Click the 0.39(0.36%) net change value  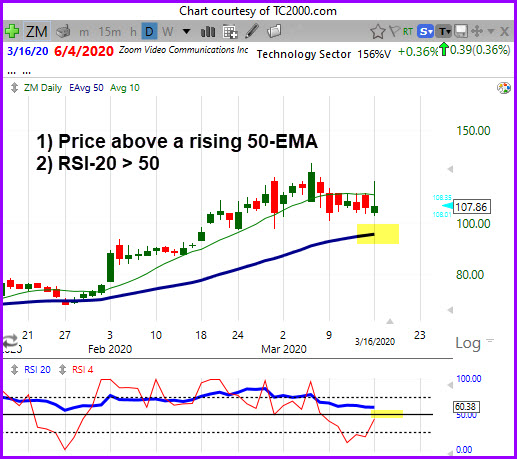tap(480, 50)
